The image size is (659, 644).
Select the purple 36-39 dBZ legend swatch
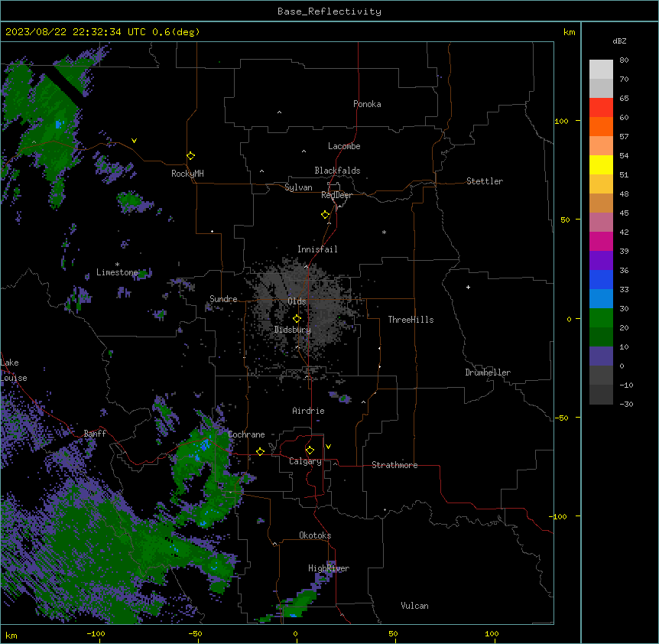601,261
